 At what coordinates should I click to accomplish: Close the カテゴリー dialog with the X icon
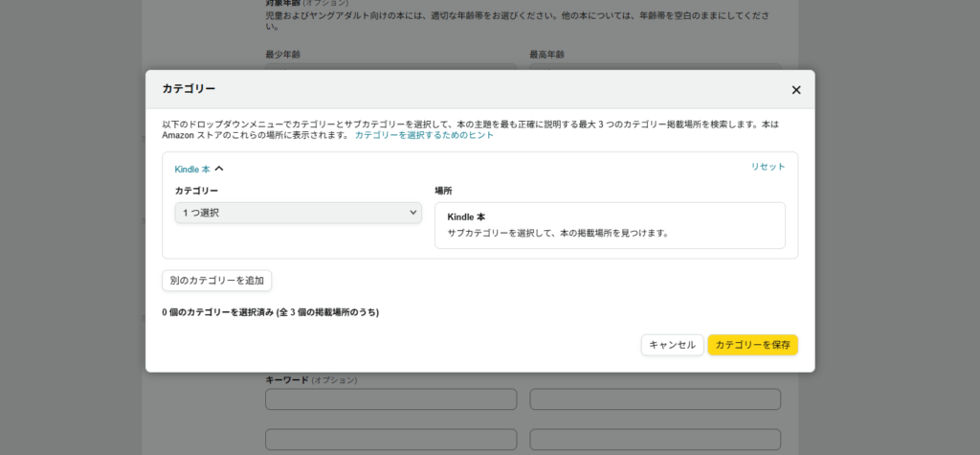point(795,90)
